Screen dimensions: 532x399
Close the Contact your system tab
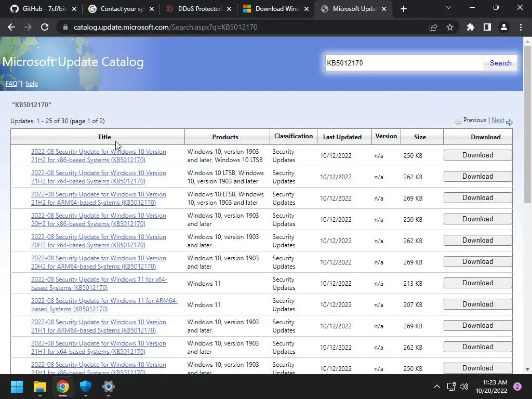pos(152,9)
